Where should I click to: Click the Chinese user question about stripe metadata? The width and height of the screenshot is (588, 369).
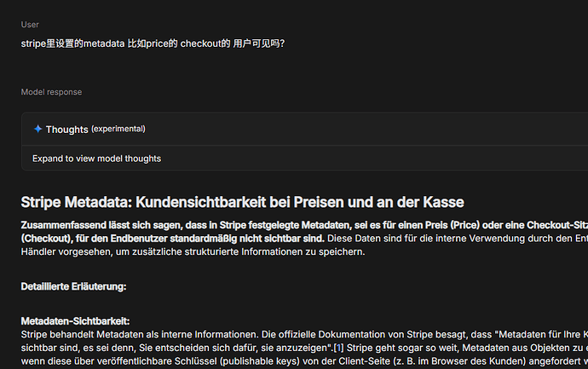[x=153, y=43]
